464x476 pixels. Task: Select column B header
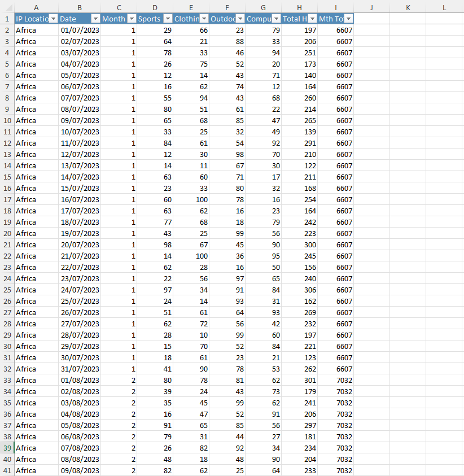[x=80, y=7]
